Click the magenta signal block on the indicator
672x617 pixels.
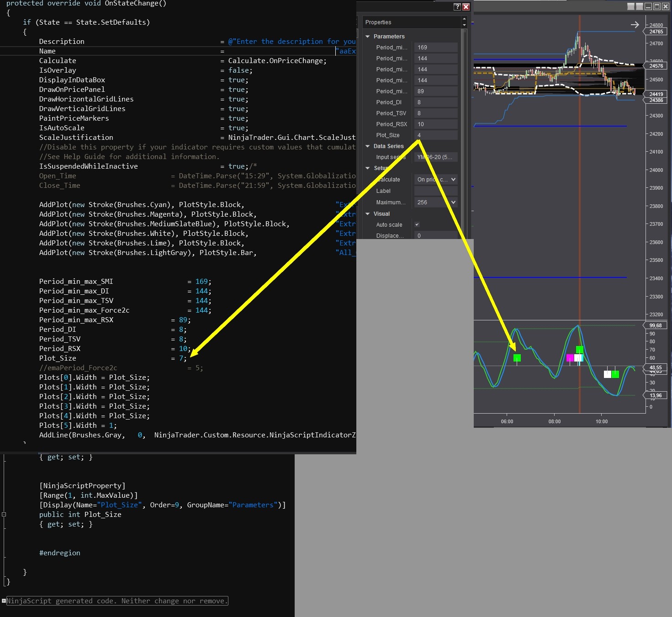coord(570,358)
